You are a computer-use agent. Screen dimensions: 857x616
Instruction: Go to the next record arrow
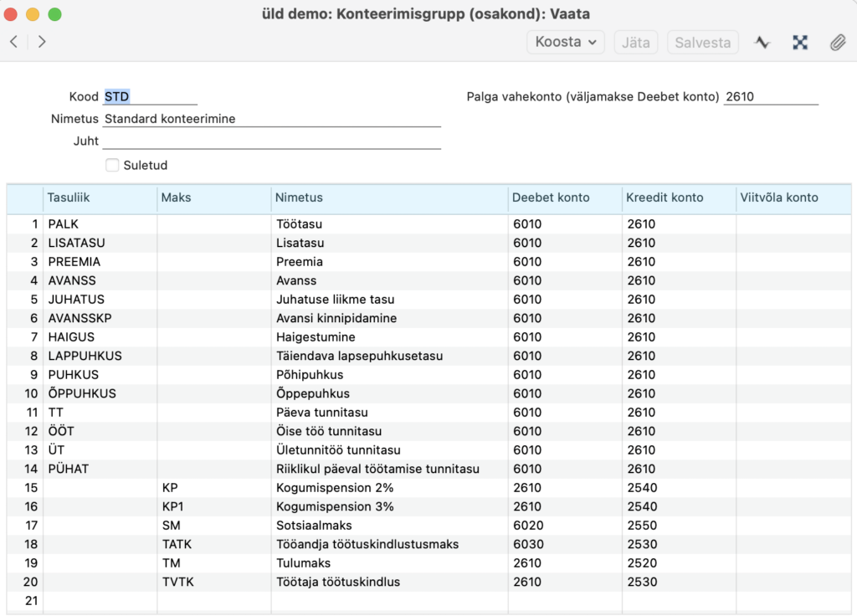42,42
